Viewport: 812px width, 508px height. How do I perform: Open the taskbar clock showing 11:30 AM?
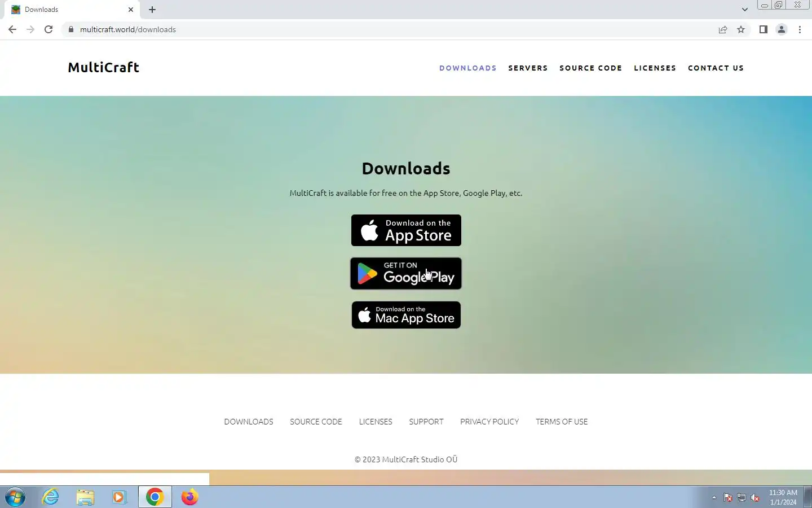coord(783,497)
